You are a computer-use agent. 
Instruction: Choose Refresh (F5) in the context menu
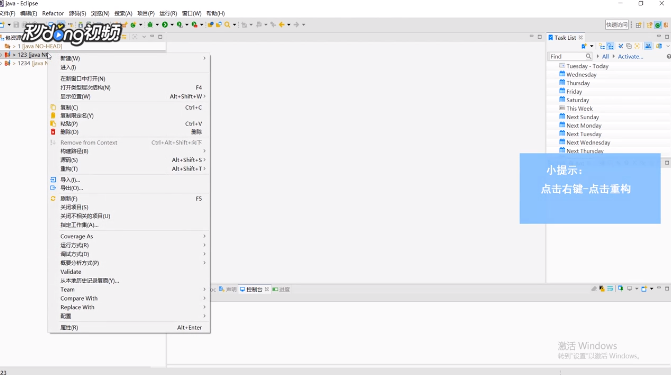click(x=129, y=199)
